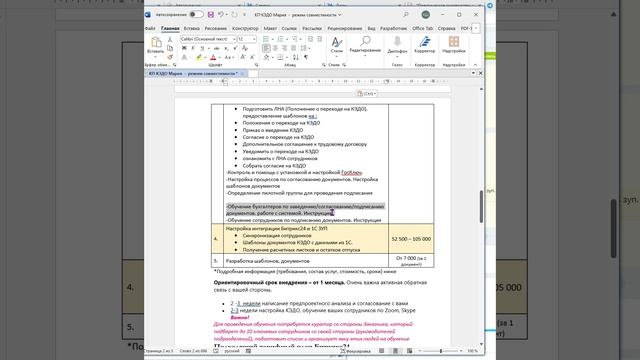Undo the last action
The width and height of the screenshot is (640, 360).
coord(220,15)
